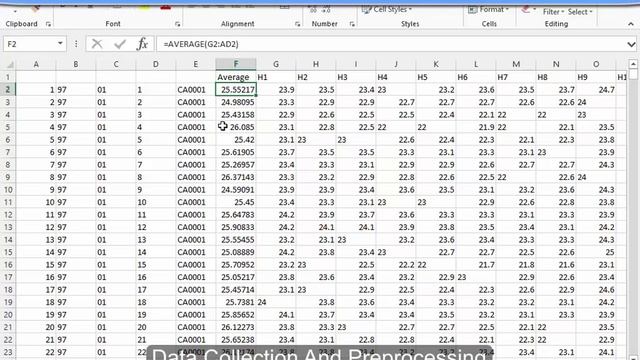Open the Cell Styles dropdown
Screen dimensions: 640x360
point(387,9)
